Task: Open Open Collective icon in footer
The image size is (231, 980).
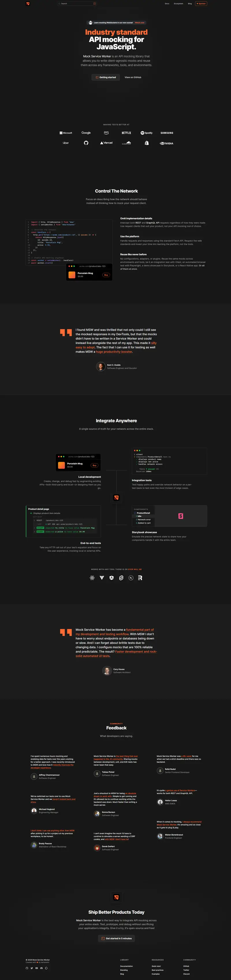Action: [x=46, y=968]
